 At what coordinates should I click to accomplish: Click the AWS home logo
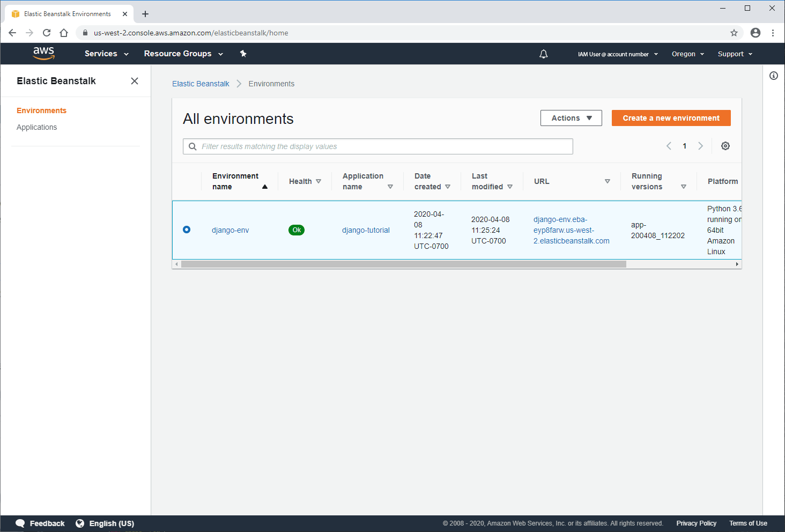tap(43, 53)
